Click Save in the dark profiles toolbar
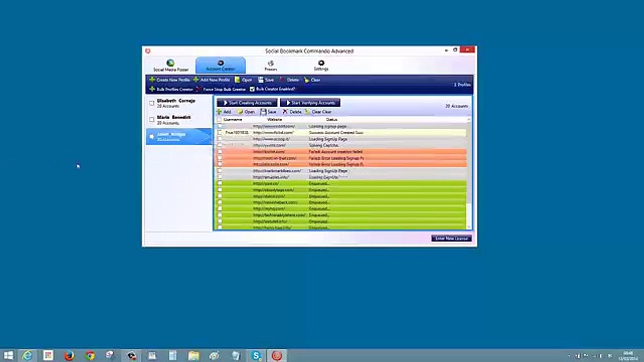 click(x=266, y=80)
